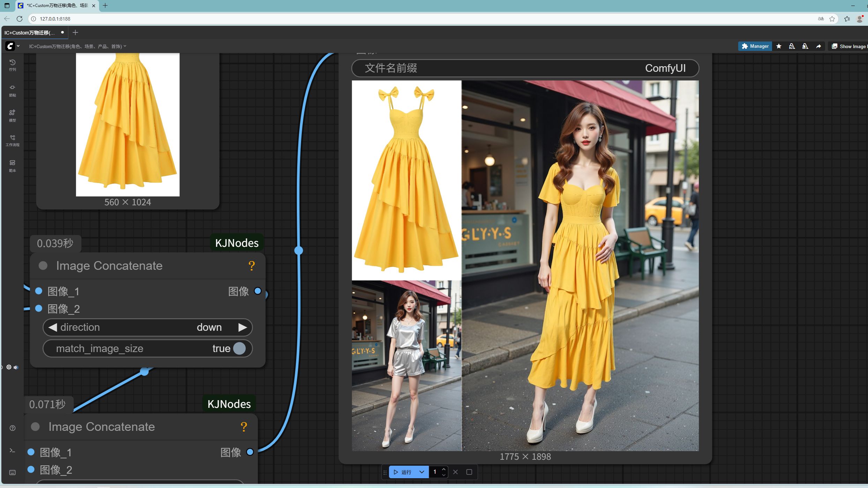868x488 pixels.
Task: Click the lower KJNodes badge label
Action: coord(229,404)
